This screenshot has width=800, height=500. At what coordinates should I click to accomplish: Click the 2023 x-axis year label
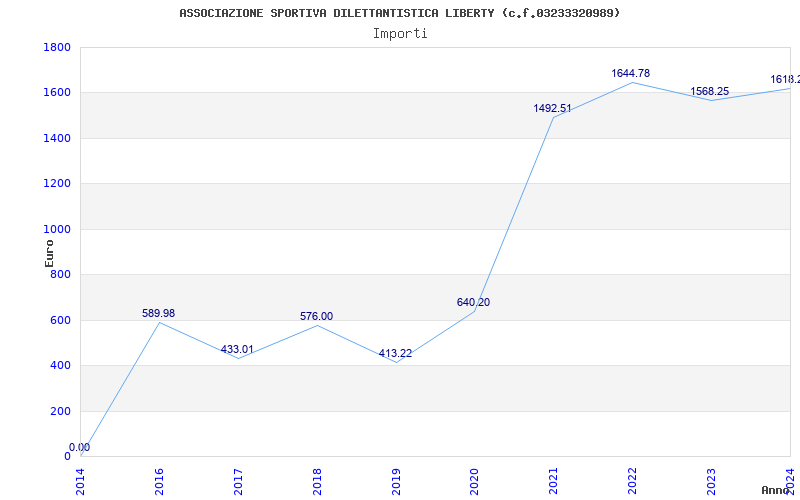(711, 482)
